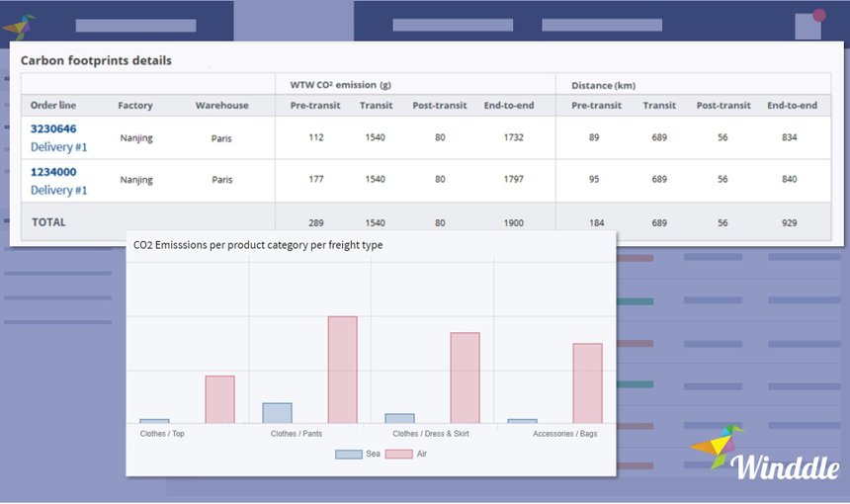Click the Carbon footprints details title
The width and height of the screenshot is (850, 504).
click(x=96, y=60)
